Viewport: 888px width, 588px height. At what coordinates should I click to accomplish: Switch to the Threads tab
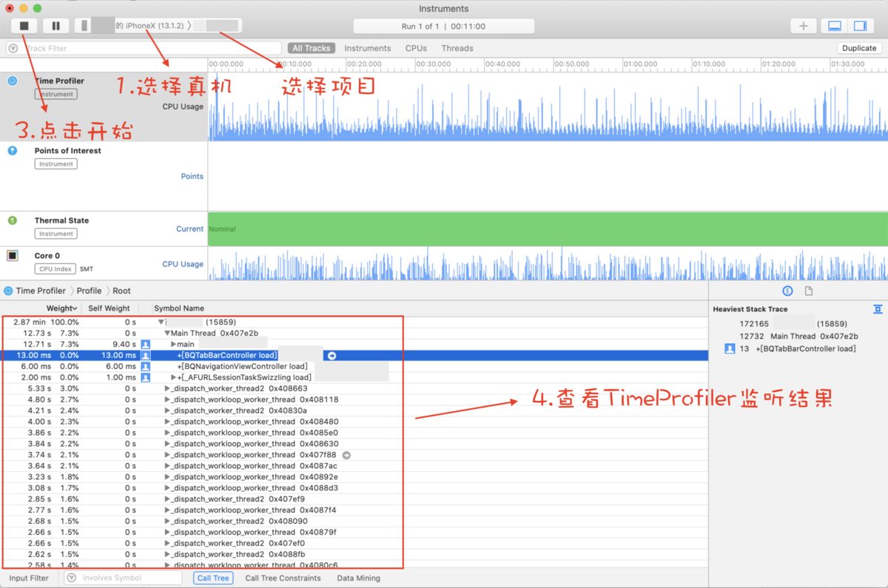tap(457, 47)
